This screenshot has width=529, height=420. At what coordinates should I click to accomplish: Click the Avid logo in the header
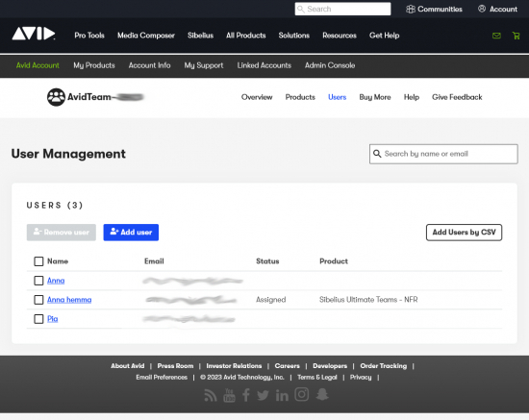click(x=34, y=34)
